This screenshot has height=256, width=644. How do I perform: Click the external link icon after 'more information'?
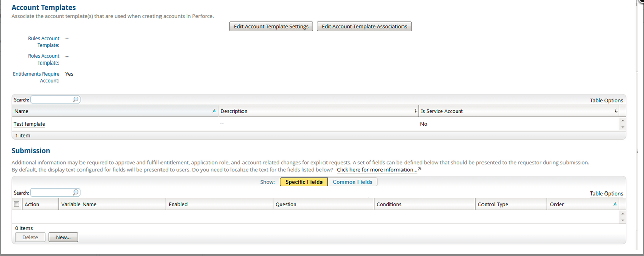coord(419,170)
